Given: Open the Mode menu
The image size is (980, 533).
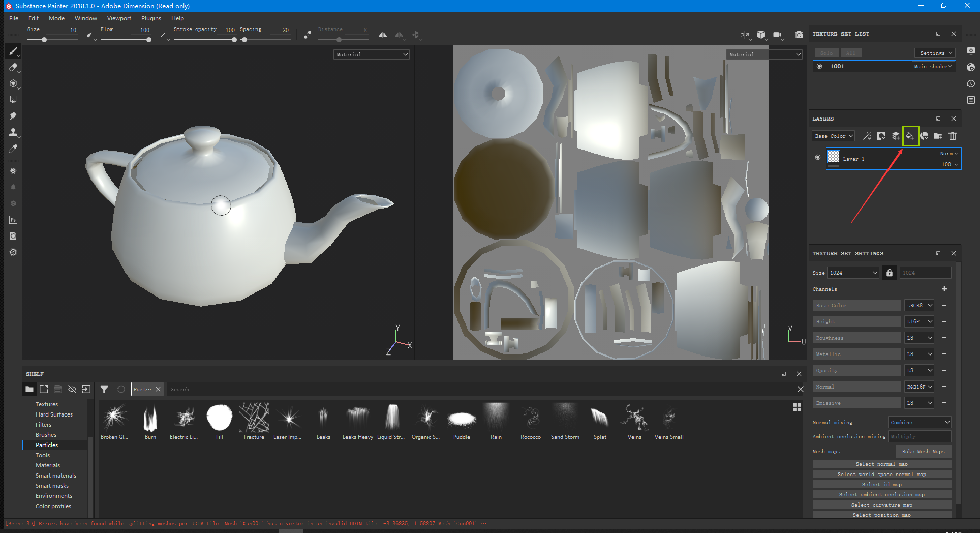Looking at the screenshot, I should pos(56,18).
